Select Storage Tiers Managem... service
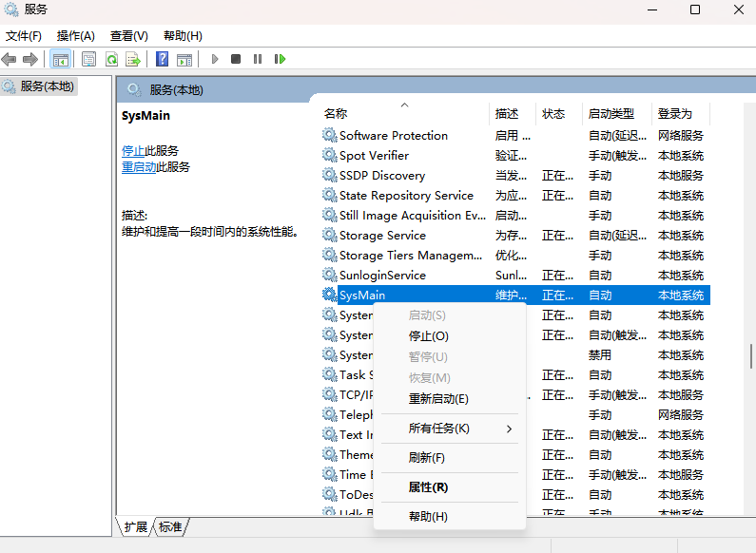The image size is (756, 553). 515,255
